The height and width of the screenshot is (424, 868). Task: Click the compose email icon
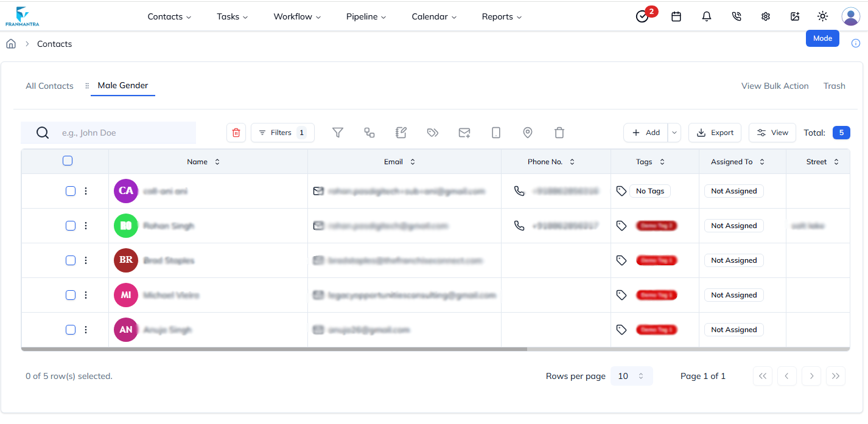click(x=464, y=132)
